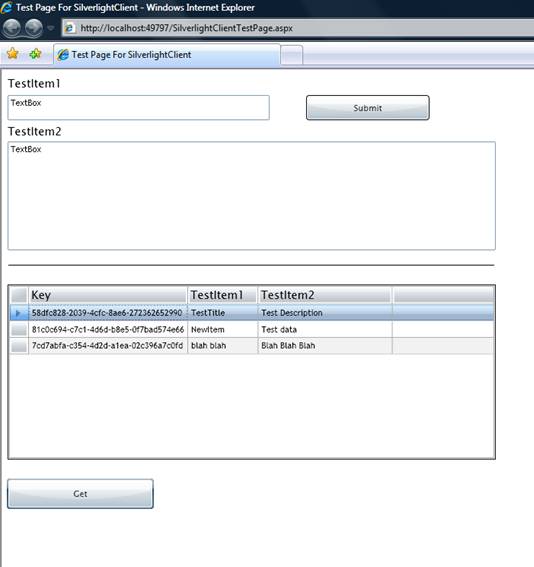
Task: Sort grid by Key column header
Action: click(108, 295)
